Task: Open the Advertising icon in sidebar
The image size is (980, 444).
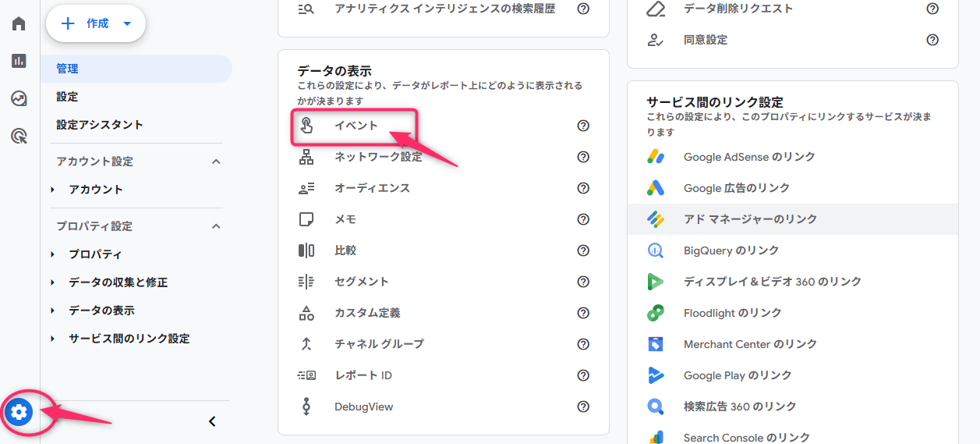Action: pos(19,137)
